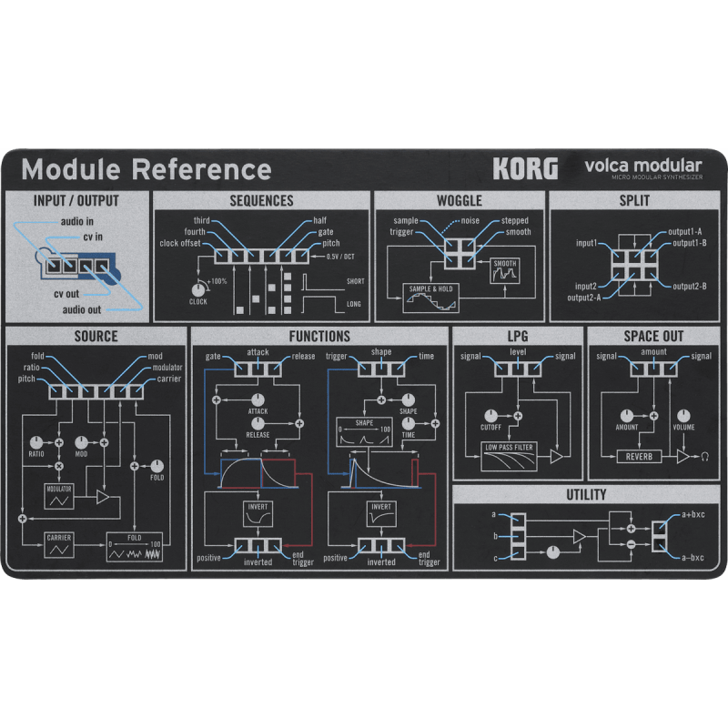Click the 'noise' label in Woggle
Image resolution: width=728 pixels, height=728 pixels.
click(470, 220)
